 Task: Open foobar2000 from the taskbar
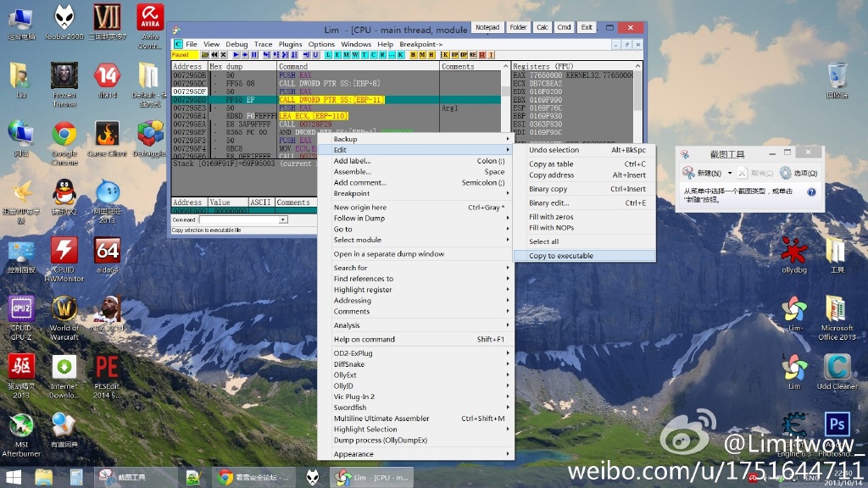point(313,477)
